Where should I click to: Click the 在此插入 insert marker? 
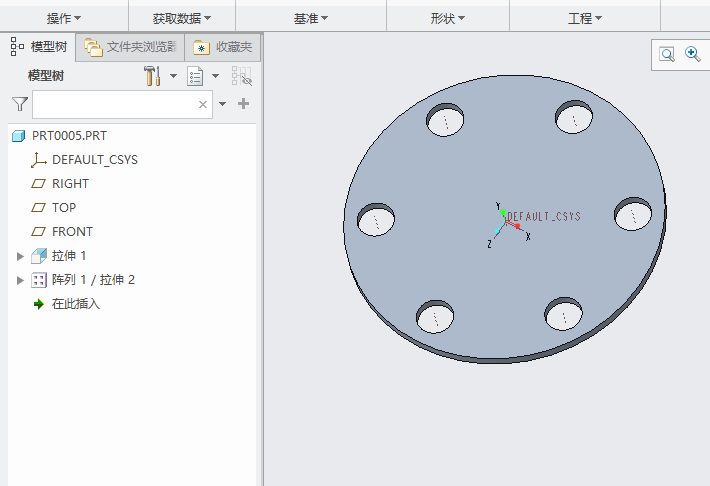(x=75, y=304)
